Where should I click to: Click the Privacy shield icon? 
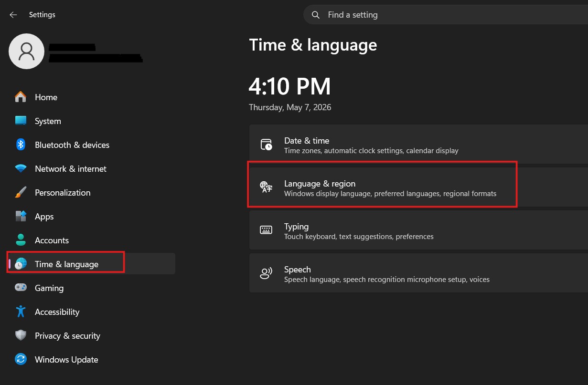point(21,335)
